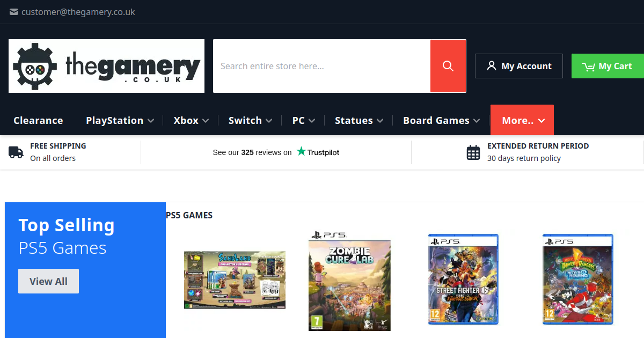The image size is (644, 338).
Task: Click '30 days return policy' text
Action: tap(524, 158)
